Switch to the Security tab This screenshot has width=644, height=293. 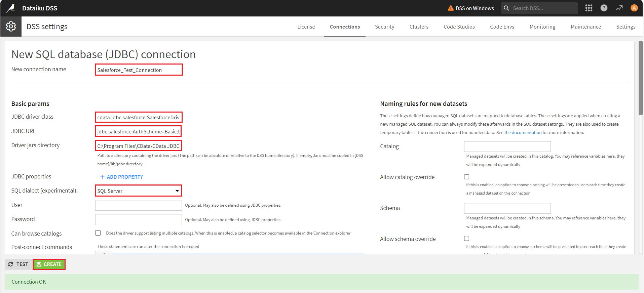coord(384,27)
